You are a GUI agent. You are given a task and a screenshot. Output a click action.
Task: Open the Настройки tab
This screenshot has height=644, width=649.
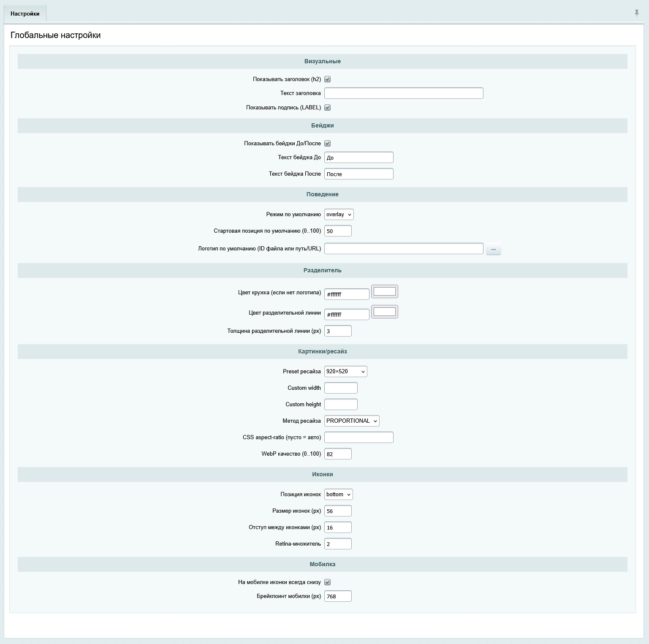click(25, 14)
